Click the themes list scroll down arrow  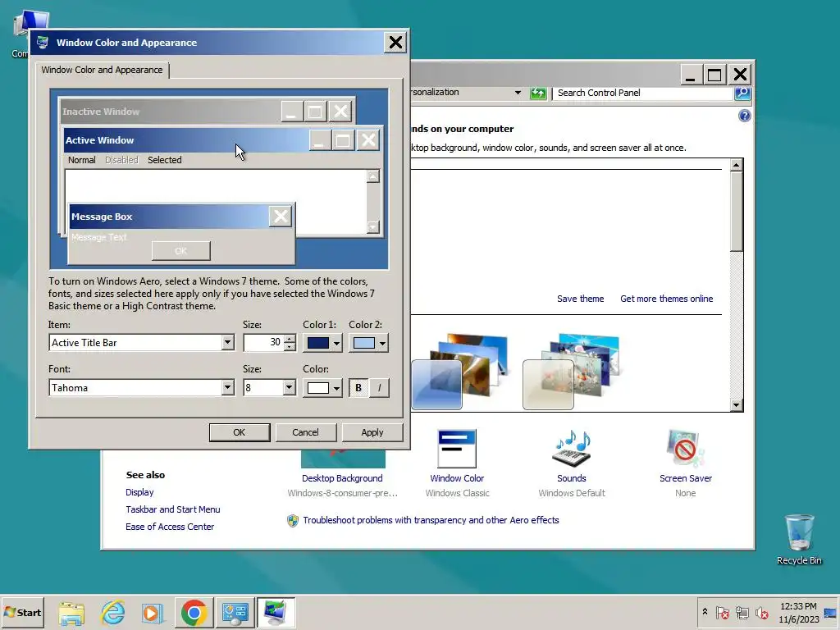pos(737,405)
